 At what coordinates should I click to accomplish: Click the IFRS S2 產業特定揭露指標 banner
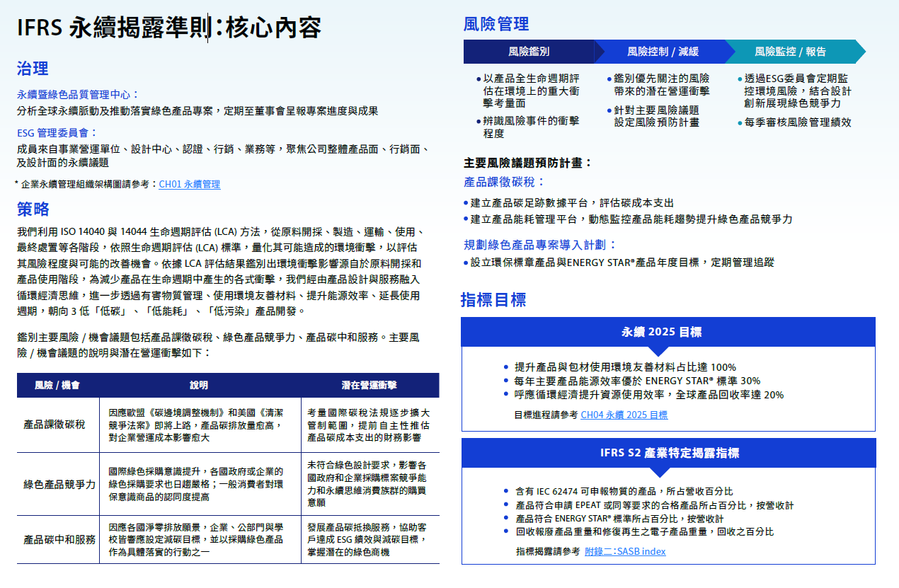point(668,453)
